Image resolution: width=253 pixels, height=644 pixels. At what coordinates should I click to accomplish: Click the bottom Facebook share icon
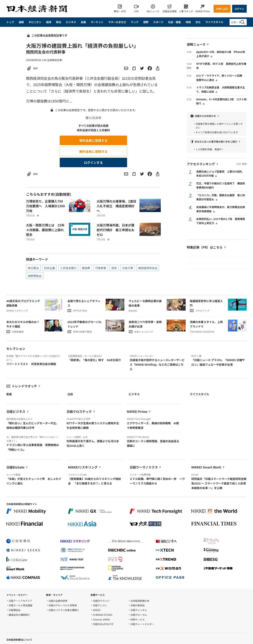pyautogui.click(x=150, y=174)
